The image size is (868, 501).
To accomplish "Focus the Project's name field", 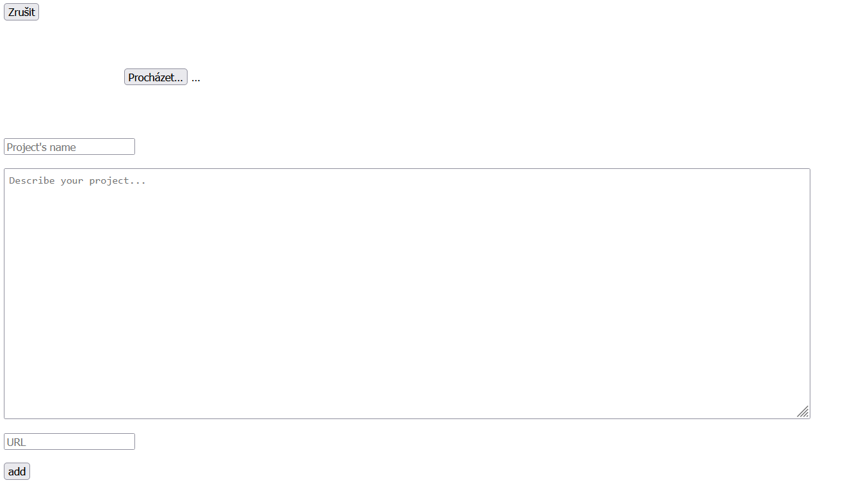I will (69, 147).
